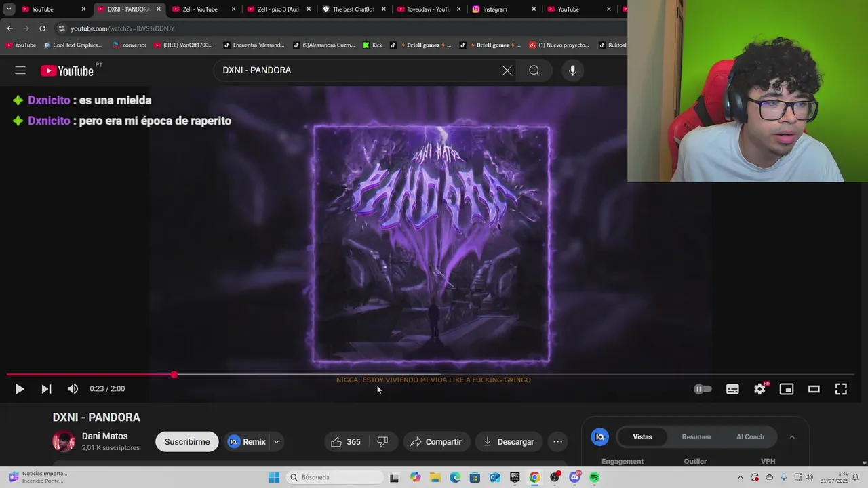Switch to The best ChatBot tab
Viewport: 868px width, 488px height.
click(x=353, y=9)
